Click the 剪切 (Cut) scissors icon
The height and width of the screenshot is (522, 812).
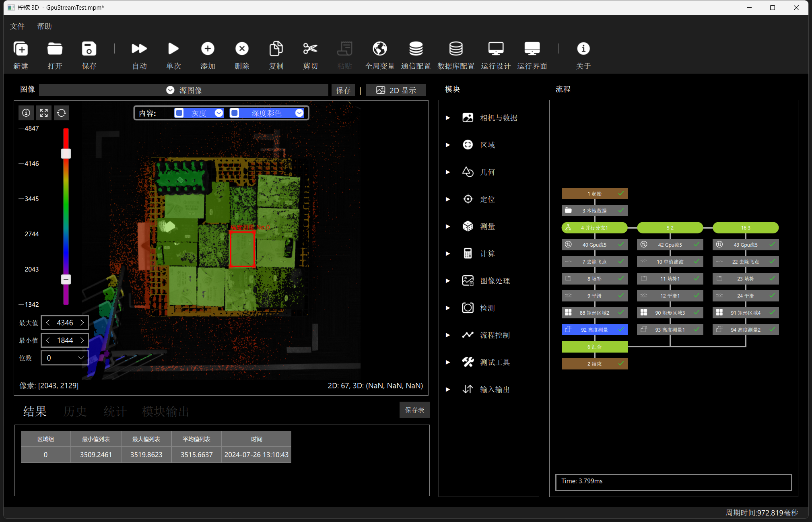tap(310, 49)
